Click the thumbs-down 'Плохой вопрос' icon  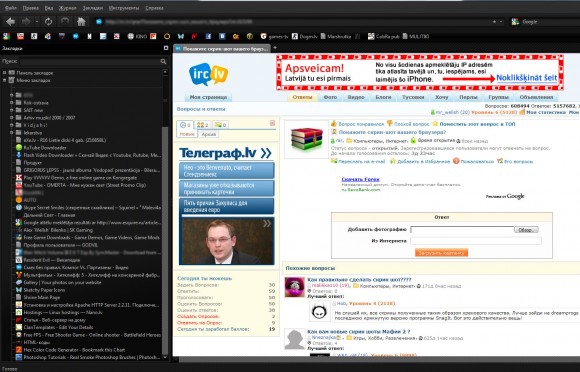coord(390,124)
